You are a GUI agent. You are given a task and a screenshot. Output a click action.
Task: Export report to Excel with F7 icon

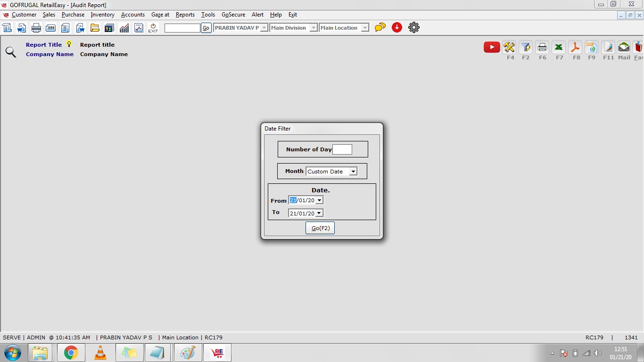[559, 47]
